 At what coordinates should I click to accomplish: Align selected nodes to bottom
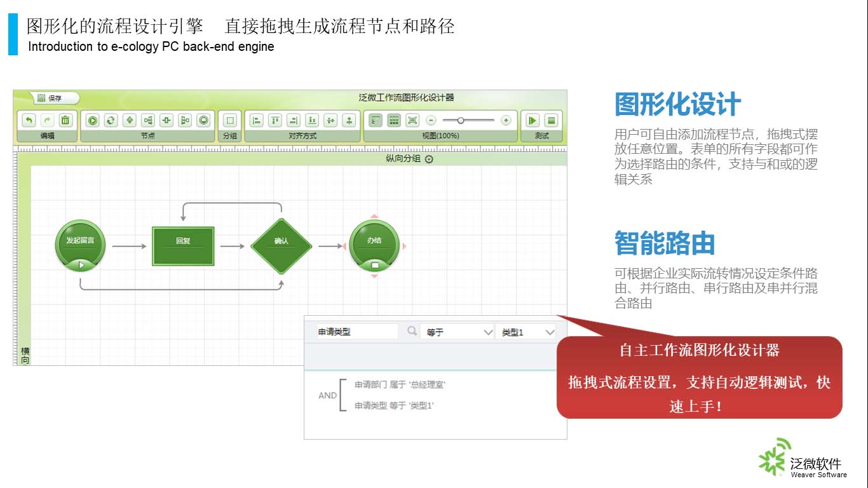coord(312,120)
